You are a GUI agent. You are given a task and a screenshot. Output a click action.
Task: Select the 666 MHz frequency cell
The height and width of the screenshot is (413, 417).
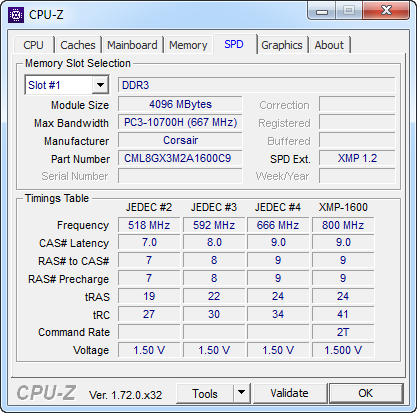coord(278,225)
